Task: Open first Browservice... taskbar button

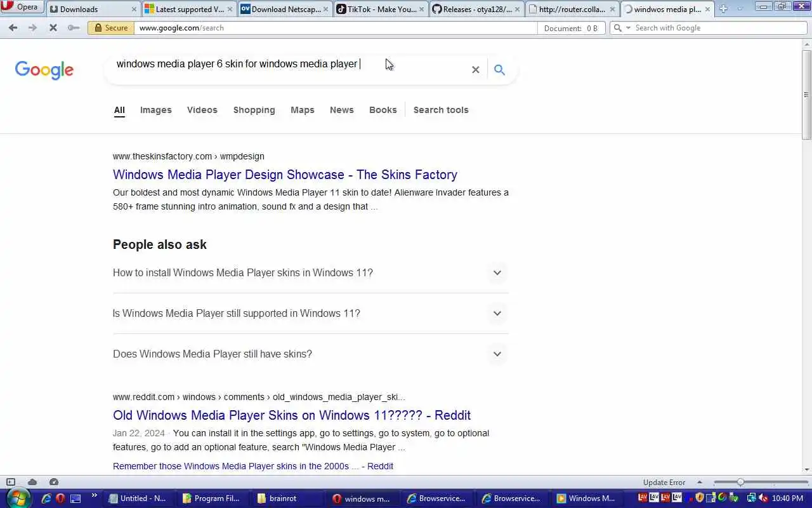Action: (436, 498)
